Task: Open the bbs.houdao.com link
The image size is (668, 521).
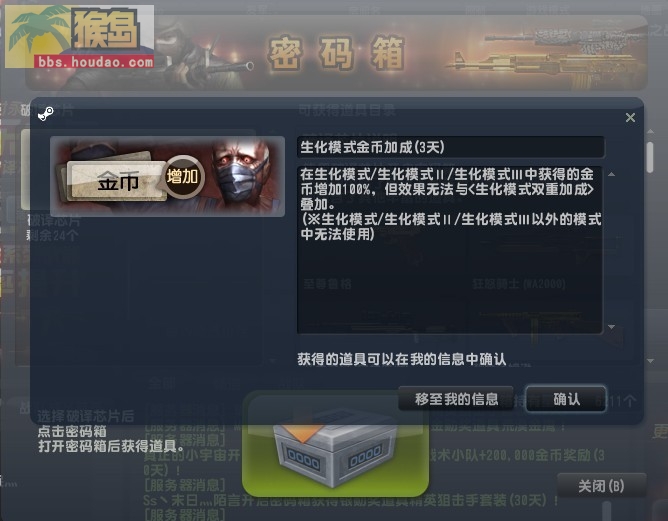Action: point(95,62)
